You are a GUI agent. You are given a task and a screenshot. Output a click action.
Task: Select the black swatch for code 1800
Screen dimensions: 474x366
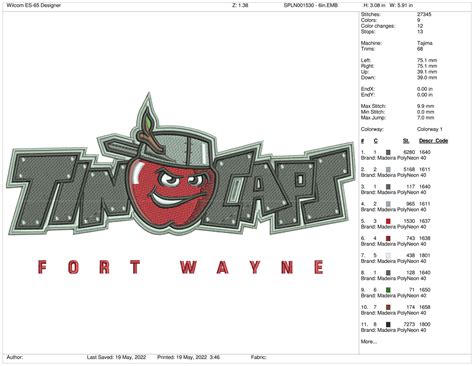[x=388, y=324]
